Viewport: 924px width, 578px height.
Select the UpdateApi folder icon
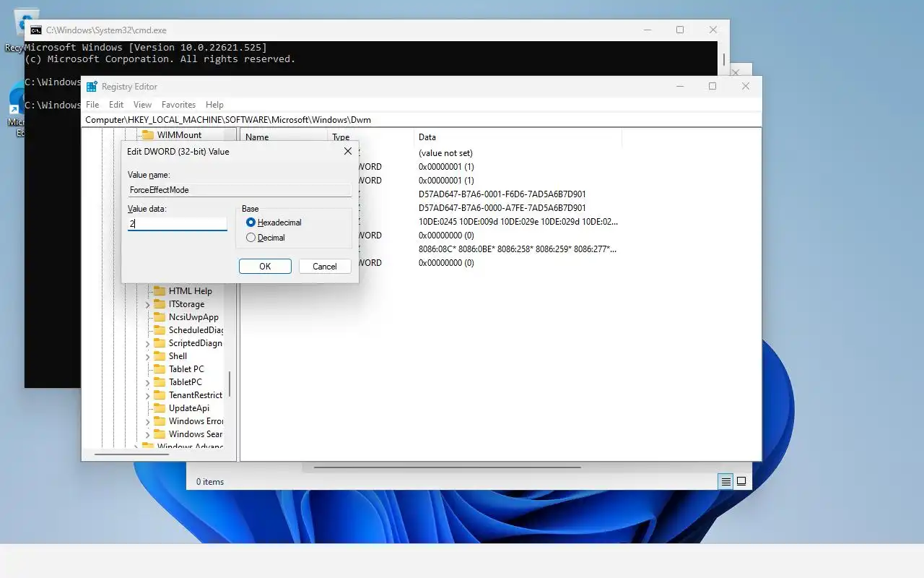click(159, 408)
